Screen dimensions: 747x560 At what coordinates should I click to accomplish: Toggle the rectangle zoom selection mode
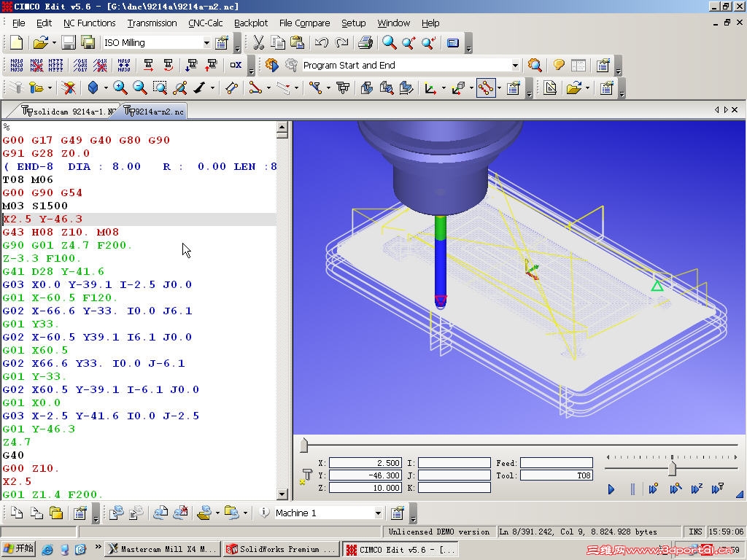coord(160,87)
